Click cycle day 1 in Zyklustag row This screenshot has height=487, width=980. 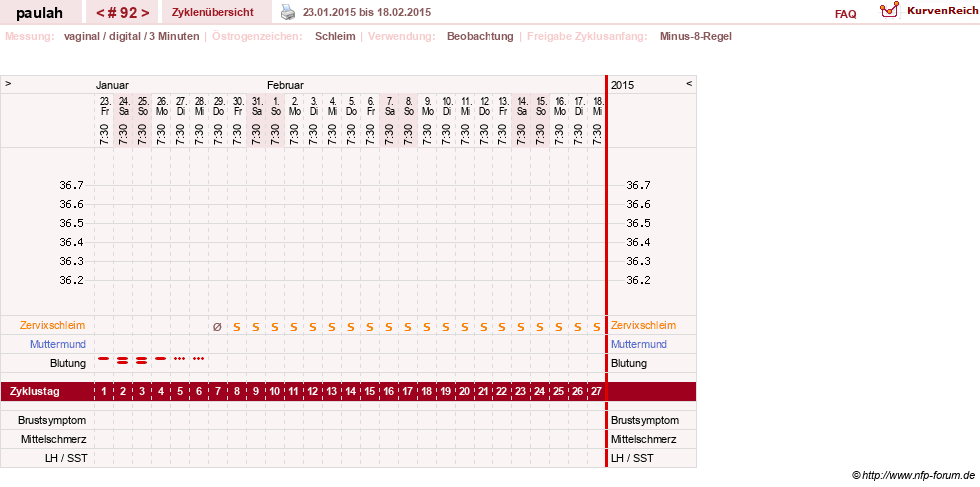(x=104, y=392)
